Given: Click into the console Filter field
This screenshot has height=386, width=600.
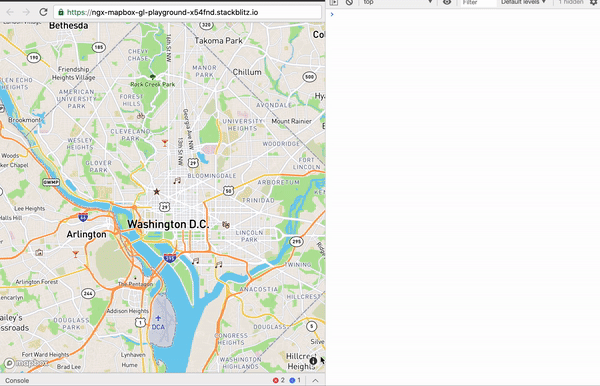Looking at the screenshot, I should pos(478,2).
